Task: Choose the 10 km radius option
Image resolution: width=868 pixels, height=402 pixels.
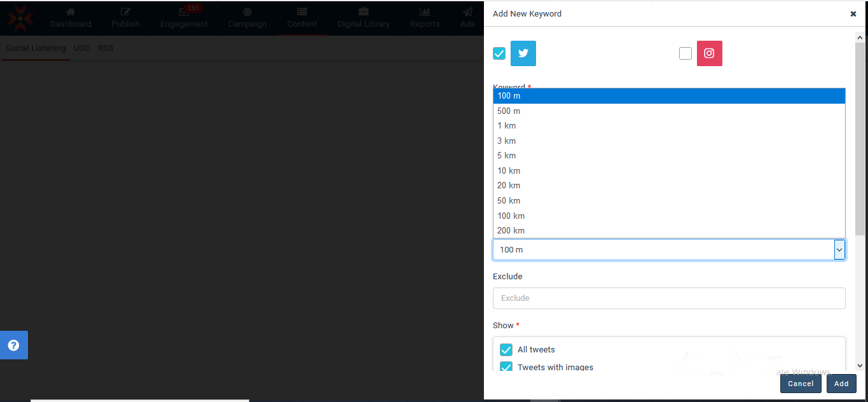Action: pyautogui.click(x=509, y=170)
